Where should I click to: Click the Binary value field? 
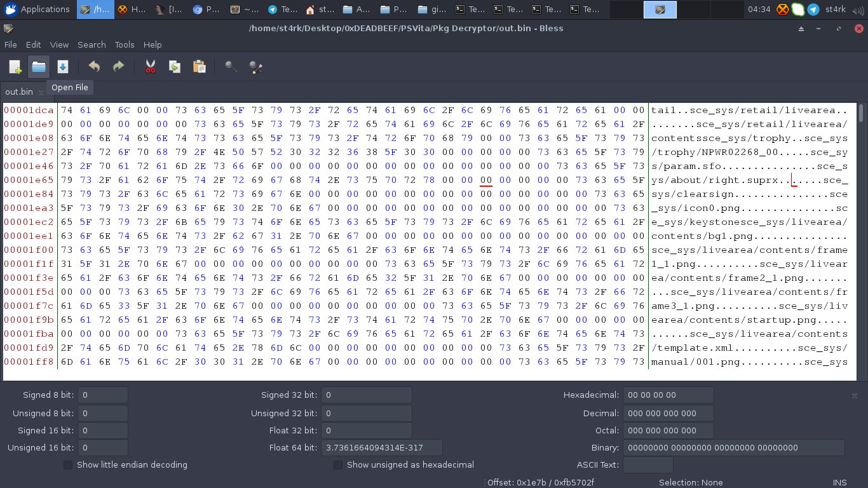point(734,448)
